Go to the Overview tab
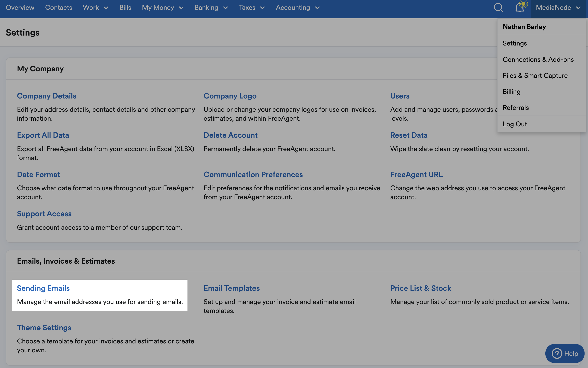588x368 pixels. 20,8
